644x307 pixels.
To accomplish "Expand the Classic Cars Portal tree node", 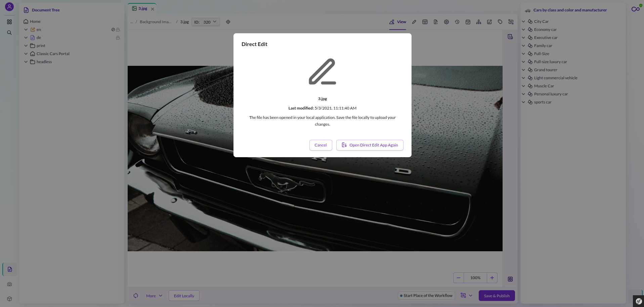I will point(26,54).
